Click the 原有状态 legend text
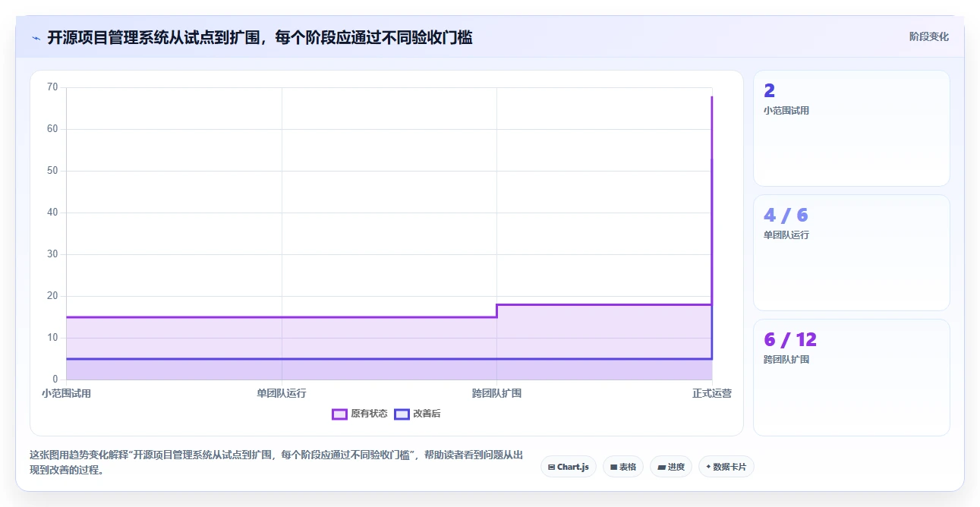980x507 pixels. [369, 414]
